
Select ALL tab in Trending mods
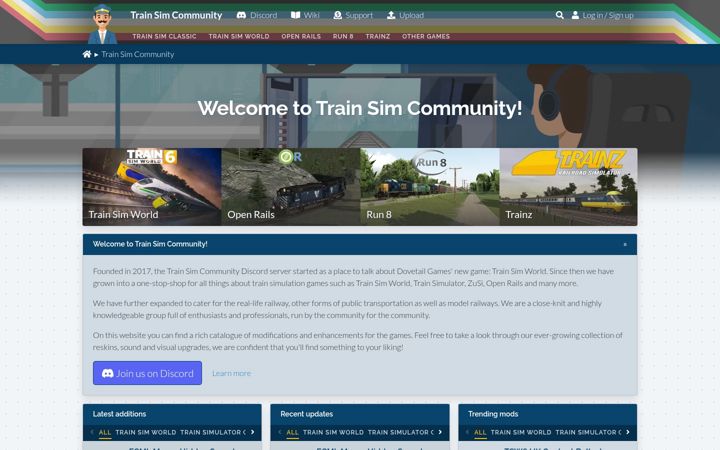480,432
